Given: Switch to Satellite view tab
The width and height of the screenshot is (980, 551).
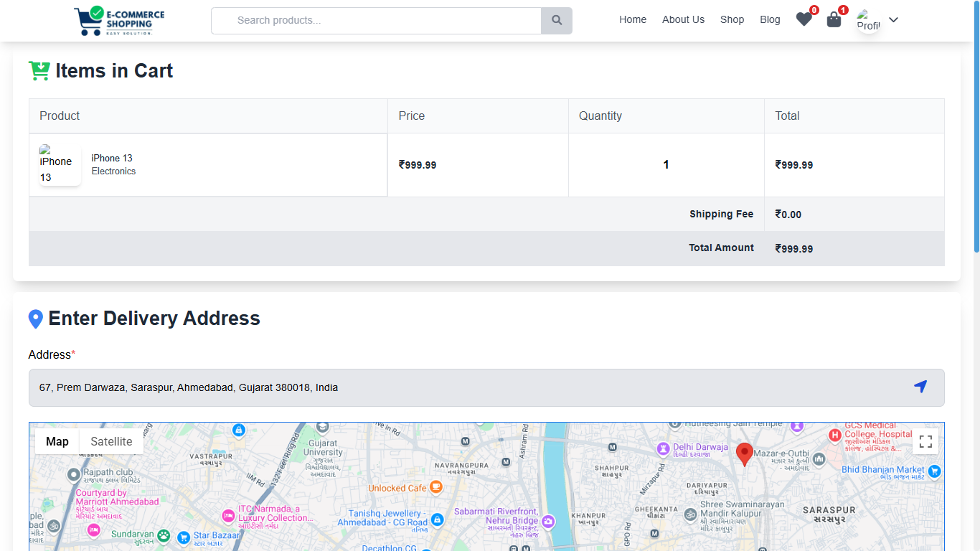Looking at the screenshot, I should pyautogui.click(x=111, y=441).
